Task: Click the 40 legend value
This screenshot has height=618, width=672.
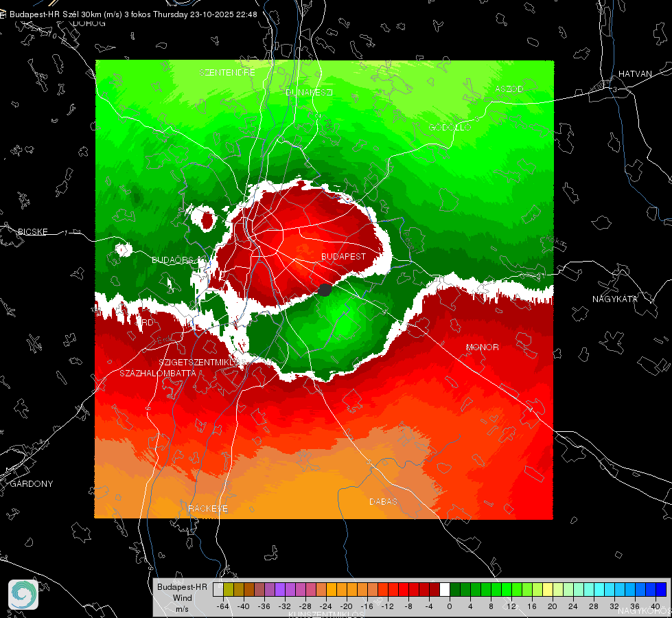Action: (x=656, y=606)
